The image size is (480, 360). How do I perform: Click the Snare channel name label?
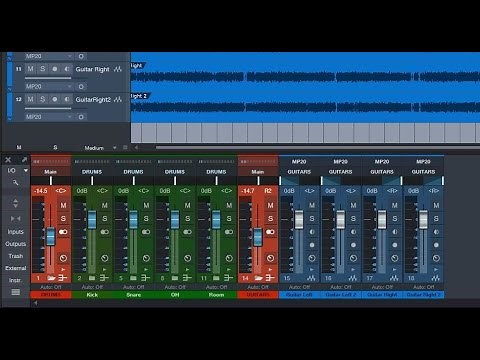(x=133, y=295)
